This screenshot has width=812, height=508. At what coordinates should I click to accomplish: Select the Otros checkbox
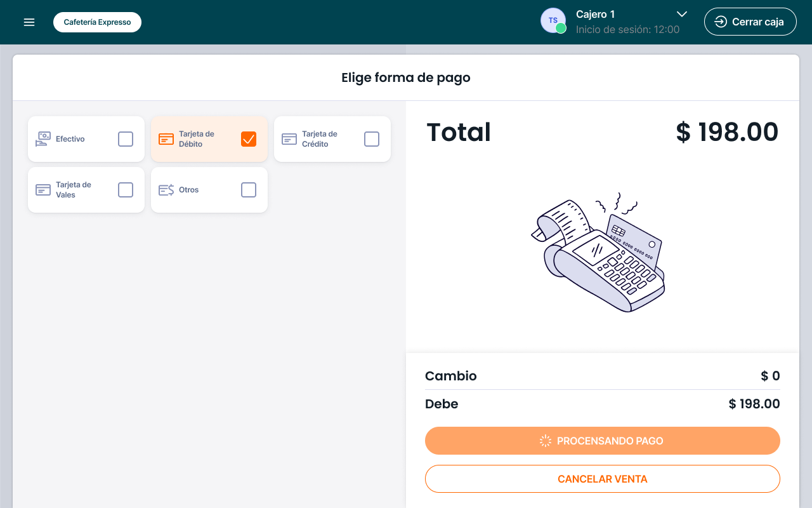tap(249, 190)
